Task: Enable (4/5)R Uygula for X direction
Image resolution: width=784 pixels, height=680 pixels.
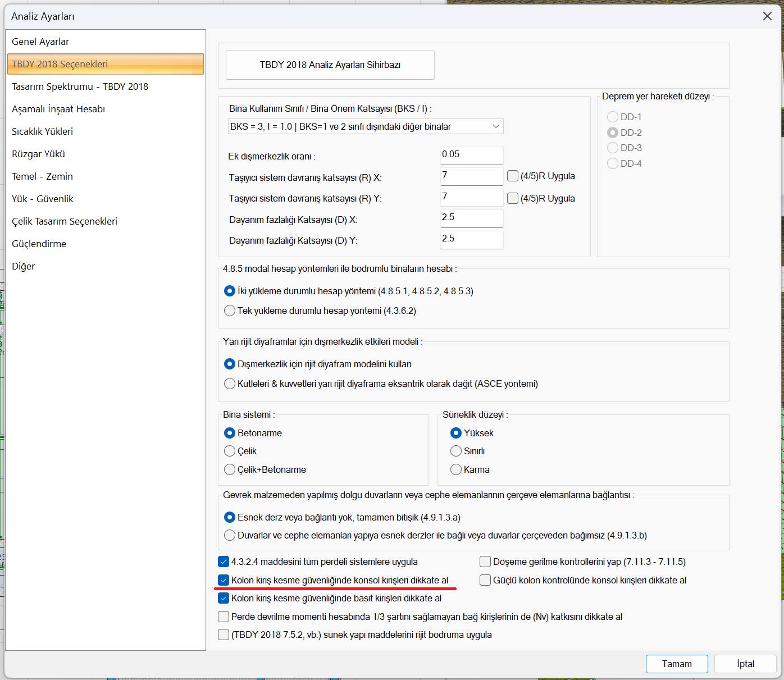Action: pyautogui.click(x=513, y=176)
